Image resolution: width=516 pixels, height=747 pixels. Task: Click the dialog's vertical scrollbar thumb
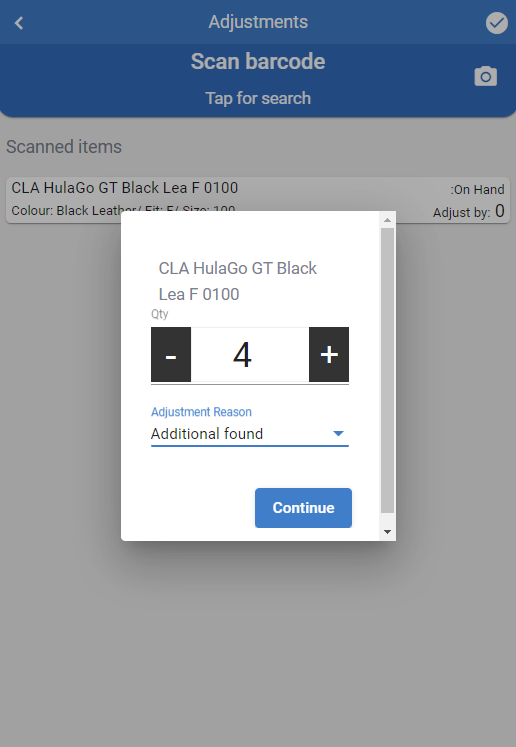click(x=387, y=370)
